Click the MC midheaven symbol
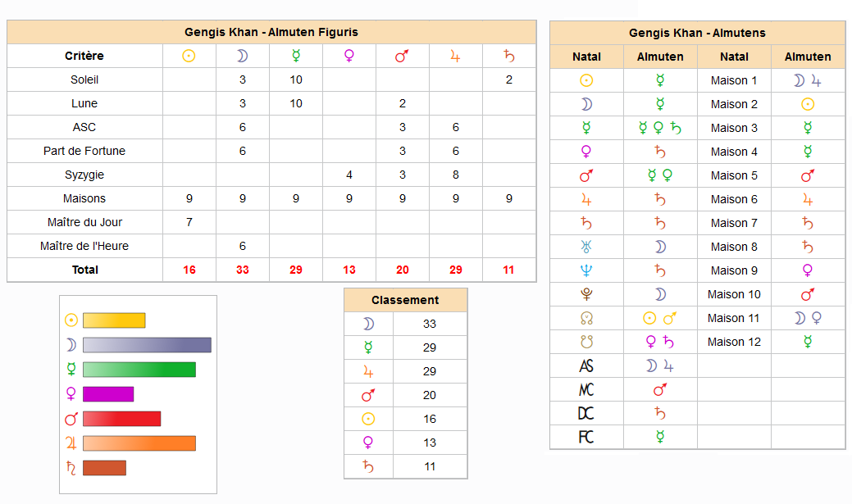The height and width of the screenshot is (504, 852). [x=586, y=390]
